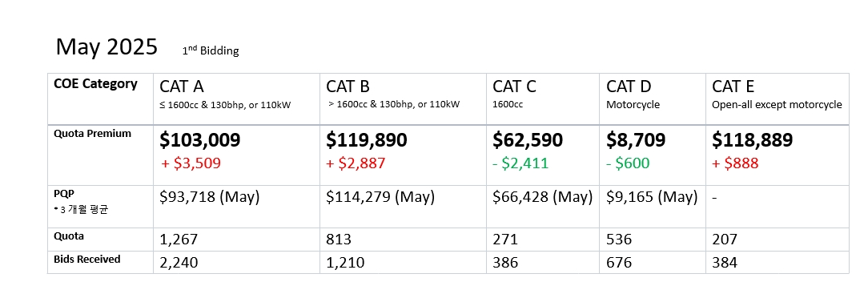Select the 384 bids cell in CAT E
Viewport: 868px width, 298px height.
coord(778,262)
